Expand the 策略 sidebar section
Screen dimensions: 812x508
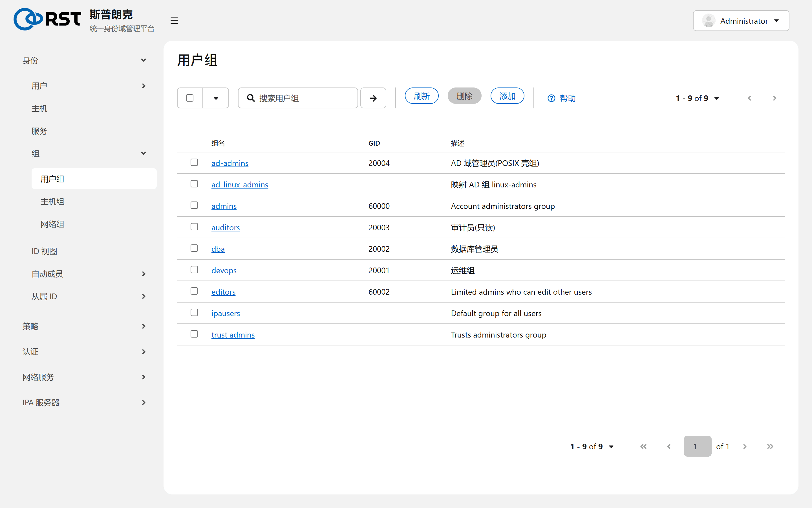[84, 326]
